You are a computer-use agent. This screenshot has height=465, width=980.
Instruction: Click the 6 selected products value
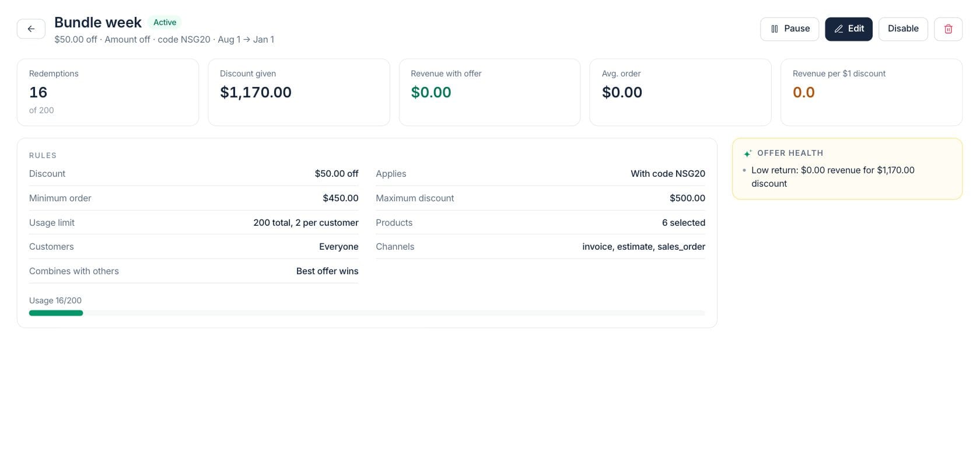[683, 222]
